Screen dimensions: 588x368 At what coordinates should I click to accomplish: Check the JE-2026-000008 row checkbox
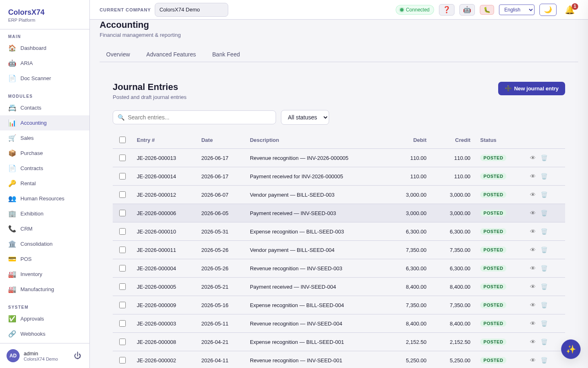122,342
